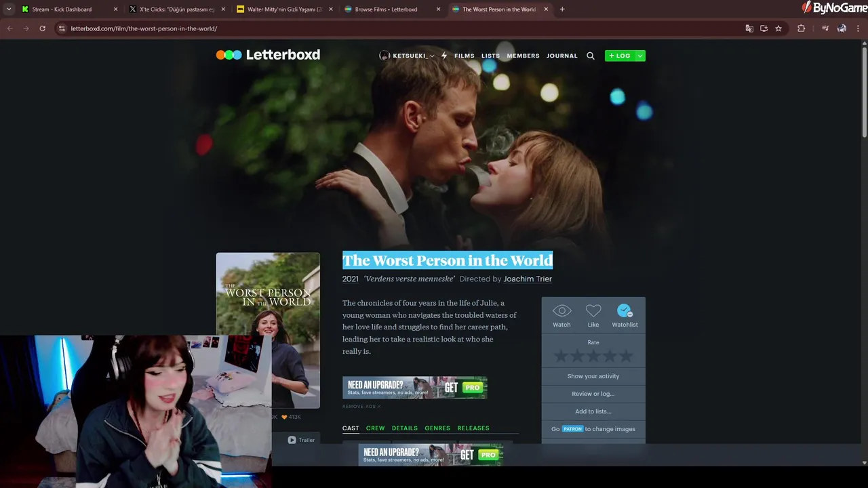Open the MEMBERS menu
The height and width of the screenshot is (488, 868).
(523, 56)
